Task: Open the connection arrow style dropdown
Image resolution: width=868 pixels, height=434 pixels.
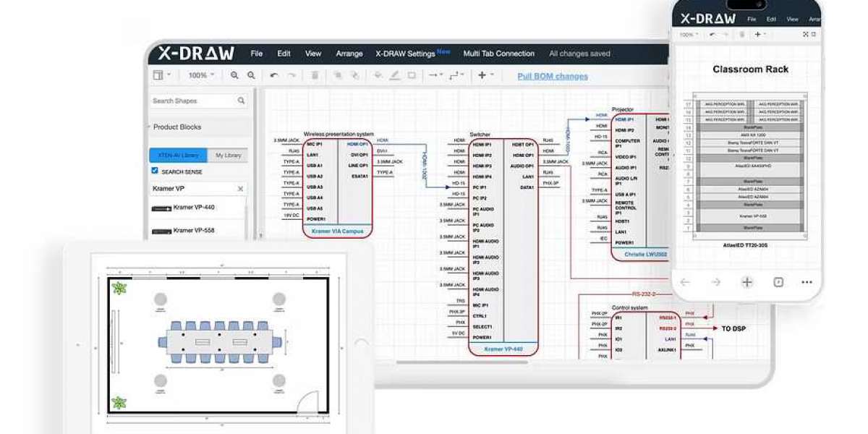Action: (433, 75)
